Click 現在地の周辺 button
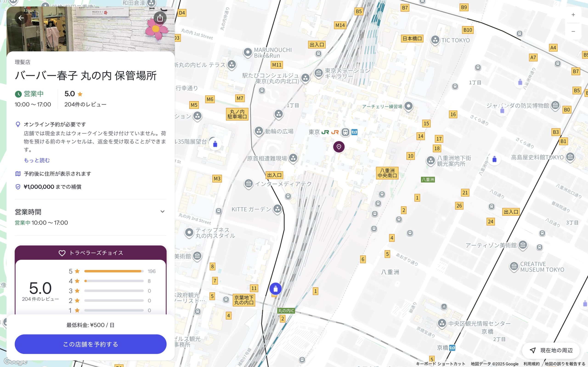Image resolution: width=588 pixels, height=367 pixels. click(x=551, y=350)
